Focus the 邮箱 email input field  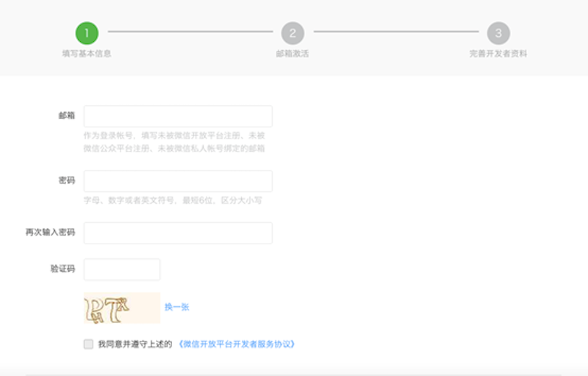178,116
